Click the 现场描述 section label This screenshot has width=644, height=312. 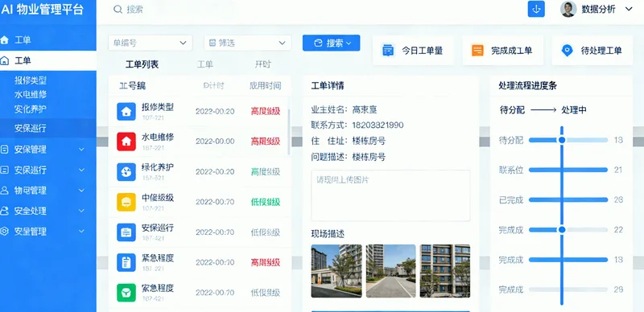[x=328, y=234]
